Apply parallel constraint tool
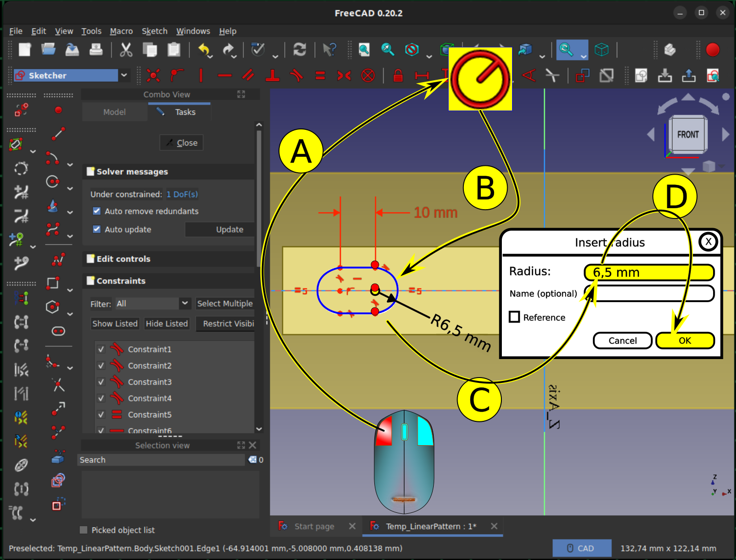Screen dimensions: 736x560 [x=248, y=75]
